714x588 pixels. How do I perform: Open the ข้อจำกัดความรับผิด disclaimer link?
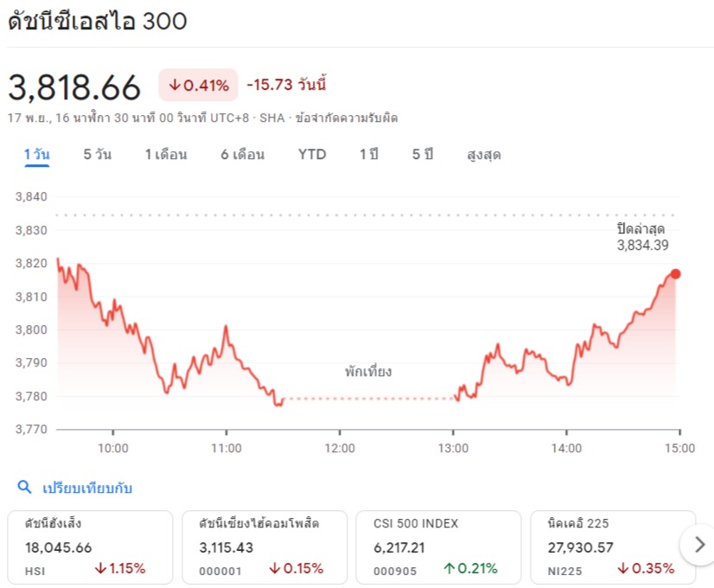tap(347, 118)
